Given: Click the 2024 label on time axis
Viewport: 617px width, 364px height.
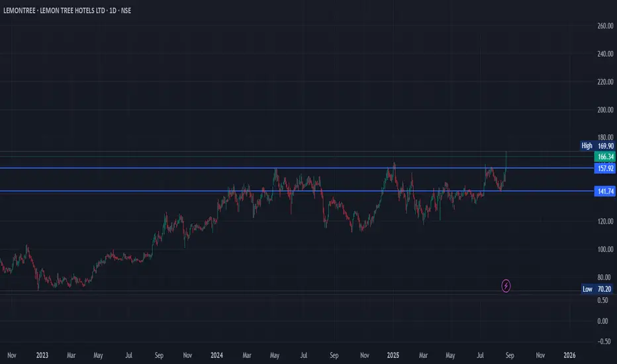Looking at the screenshot, I should [216, 355].
